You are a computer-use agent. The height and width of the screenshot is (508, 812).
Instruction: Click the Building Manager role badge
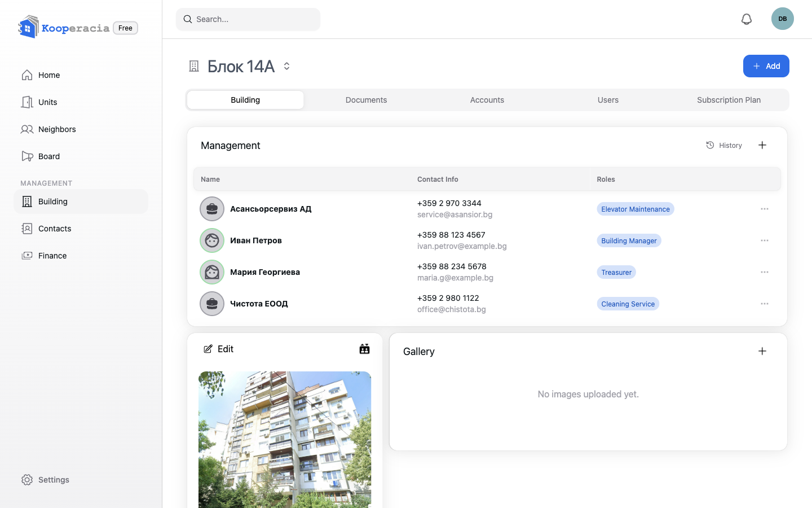[x=629, y=240]
